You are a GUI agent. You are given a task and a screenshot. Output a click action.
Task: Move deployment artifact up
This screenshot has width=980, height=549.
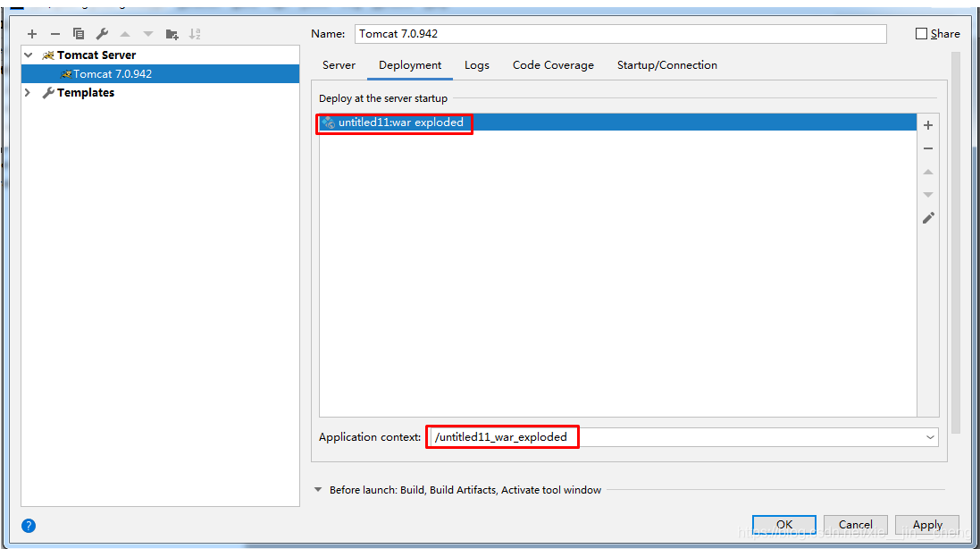click(928, 172)
